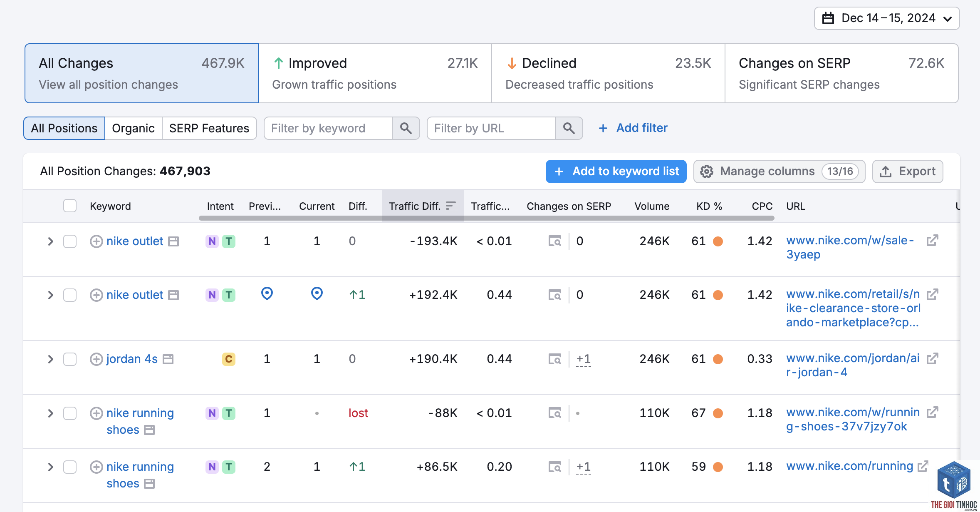980x512 pixels.
Task: Check the box for nike running shoes +86.5K row
Action: coord(70,467)
